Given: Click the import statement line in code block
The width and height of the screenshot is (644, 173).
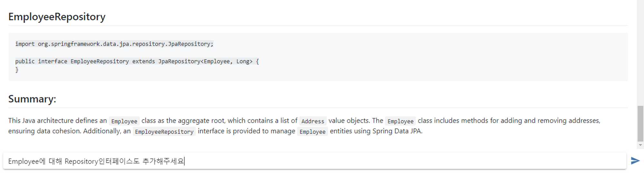Looking at the screenshot, I should coord(114,44).
